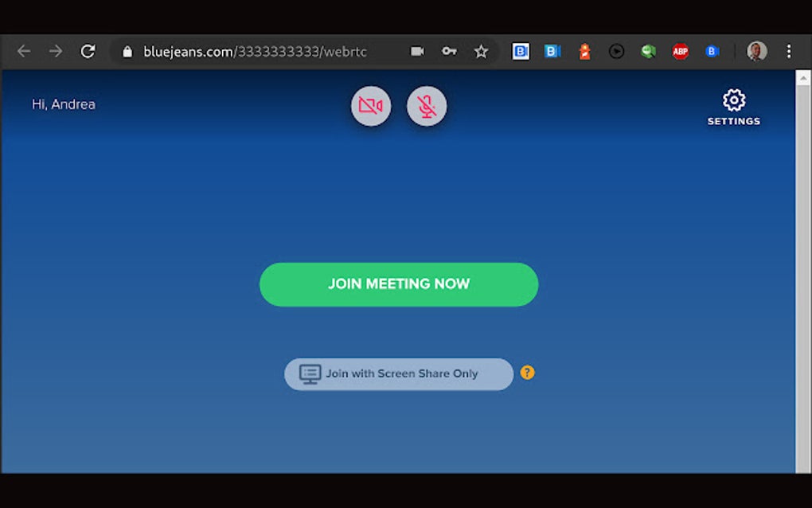Click the VLC extension icon
The width and height of the screenshot is (812, 508).
coord(584,51)
